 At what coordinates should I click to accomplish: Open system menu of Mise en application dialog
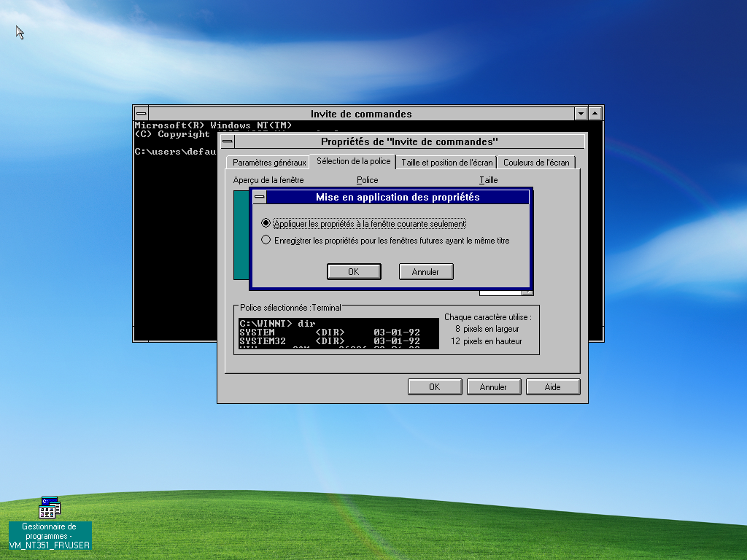coord(259,198)
